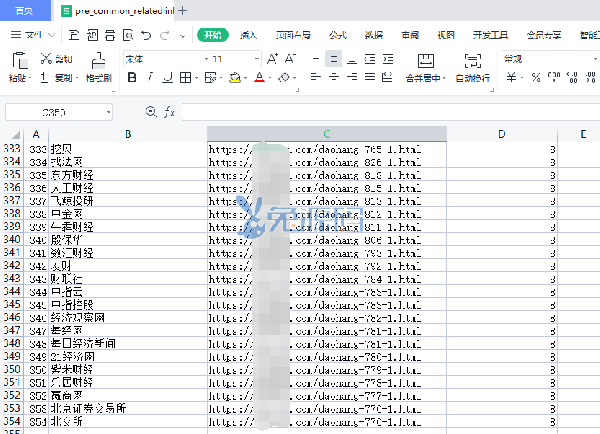Image resolution: width=600 pixels, height=434 pixels.
Task: Select column D header
Action: 502,134
